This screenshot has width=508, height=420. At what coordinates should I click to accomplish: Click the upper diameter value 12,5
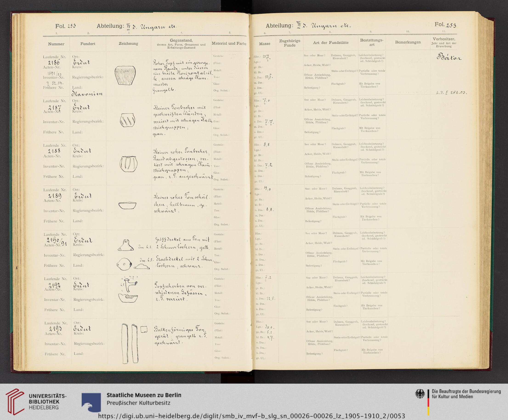(x=270, y=298)
